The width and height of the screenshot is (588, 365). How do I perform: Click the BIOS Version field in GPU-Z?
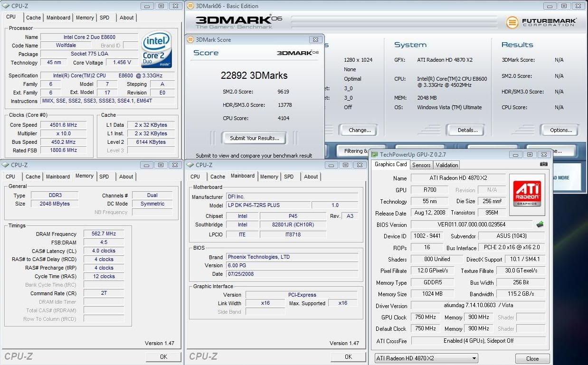[x=472, y=225]
